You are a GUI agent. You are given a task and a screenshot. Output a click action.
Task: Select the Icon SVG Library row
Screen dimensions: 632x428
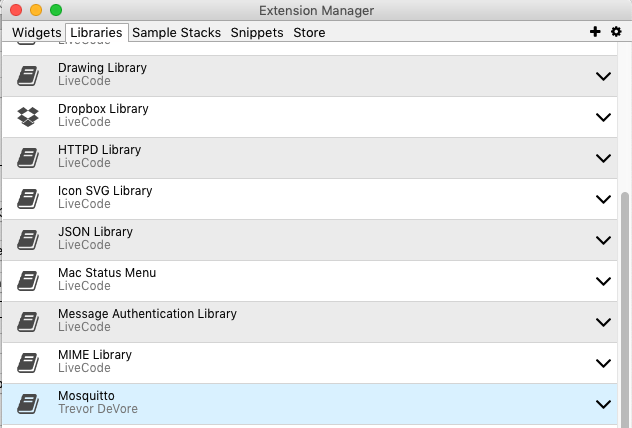300,198
